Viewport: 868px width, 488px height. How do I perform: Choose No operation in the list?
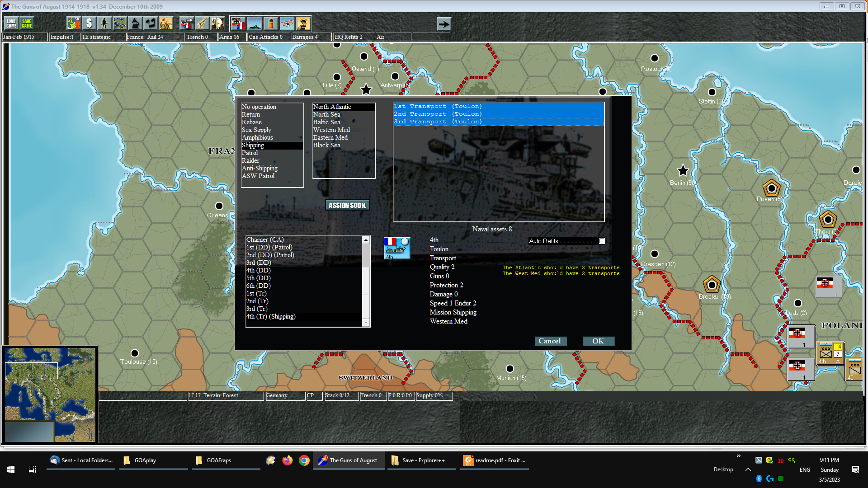pyautogui.click(x=272, y=107)
